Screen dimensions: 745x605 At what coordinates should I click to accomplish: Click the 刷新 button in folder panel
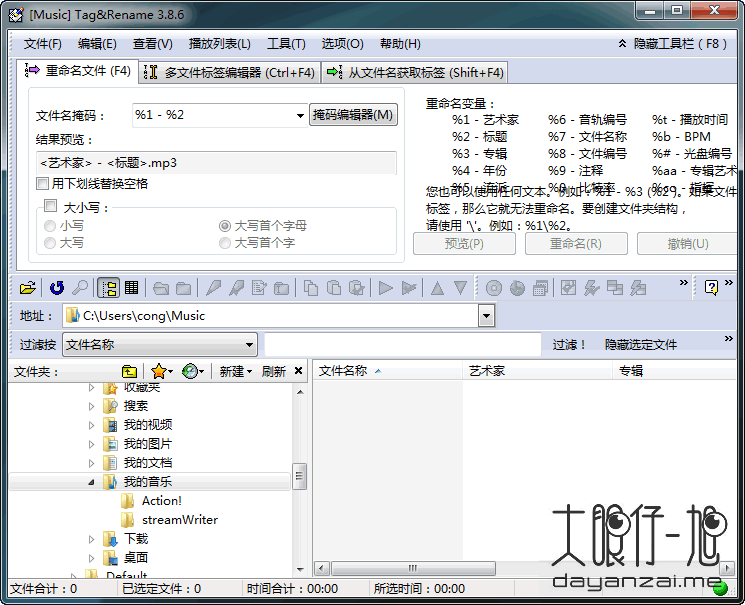(274, 371)
